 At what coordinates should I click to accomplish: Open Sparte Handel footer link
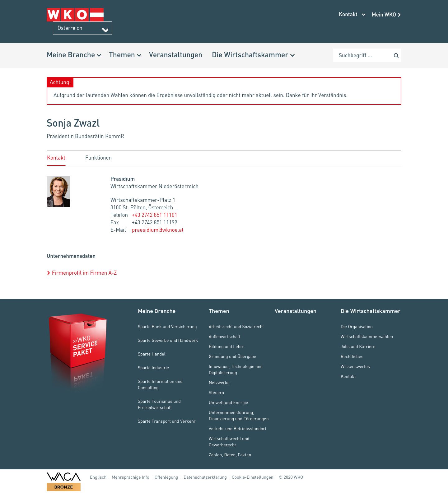point(152,354)
